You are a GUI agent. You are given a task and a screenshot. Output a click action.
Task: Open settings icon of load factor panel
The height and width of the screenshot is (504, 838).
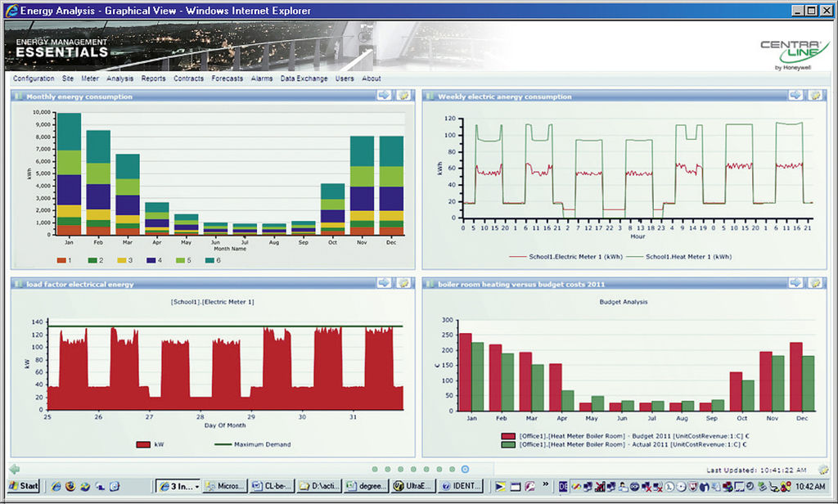pos(403,283)
